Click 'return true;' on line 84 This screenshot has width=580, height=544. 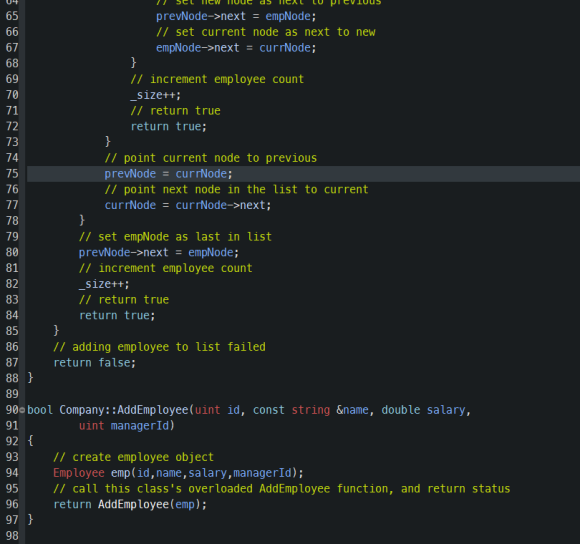(x=117, y=315)
